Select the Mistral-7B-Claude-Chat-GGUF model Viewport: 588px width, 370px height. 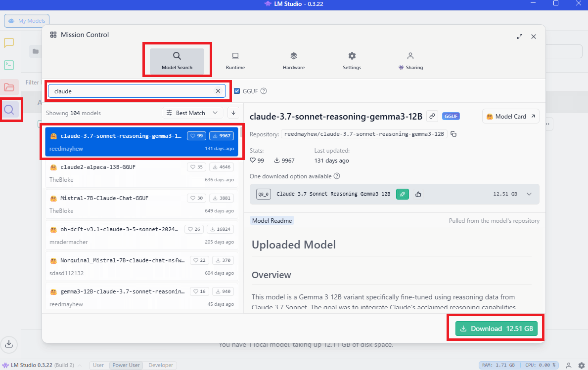[x=141, y=204]
